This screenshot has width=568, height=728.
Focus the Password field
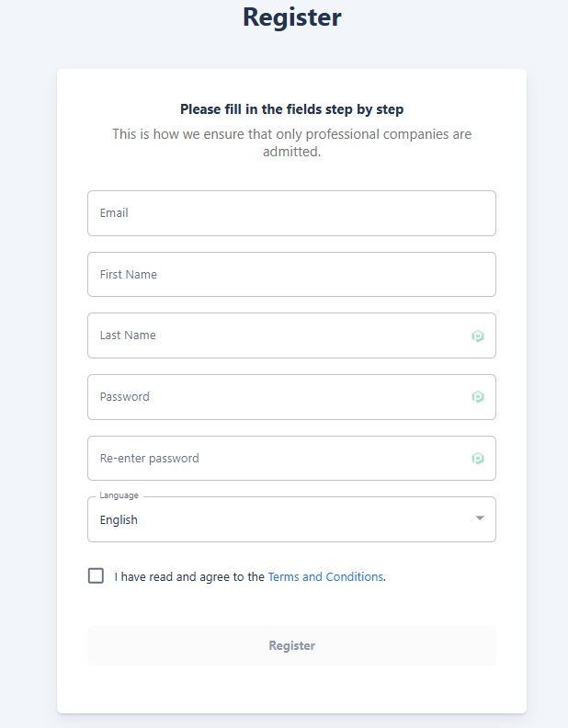pyautogui.click(x=276, y=397)
